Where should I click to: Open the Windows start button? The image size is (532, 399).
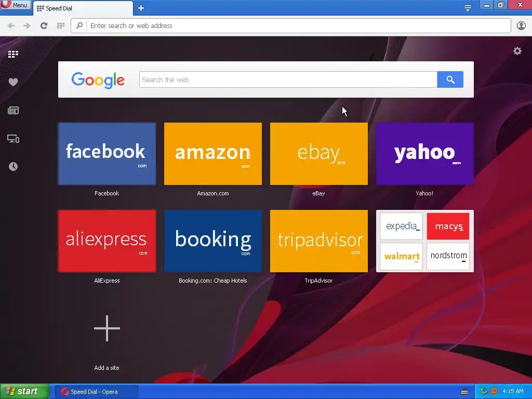point(25,392)
